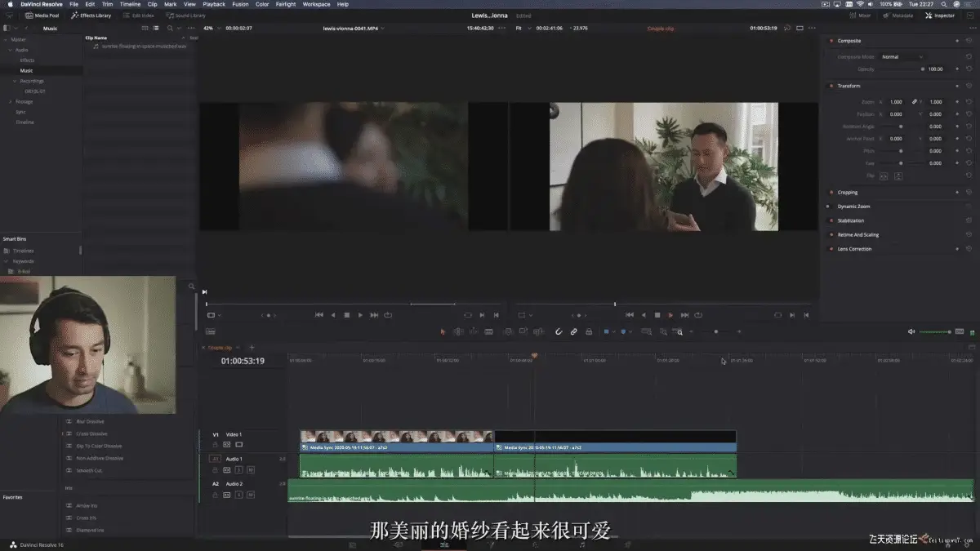This screenshot has height=551, width=980.
Task: Click the blue flag icon in timeline toolbar
Action: [606, 331]
